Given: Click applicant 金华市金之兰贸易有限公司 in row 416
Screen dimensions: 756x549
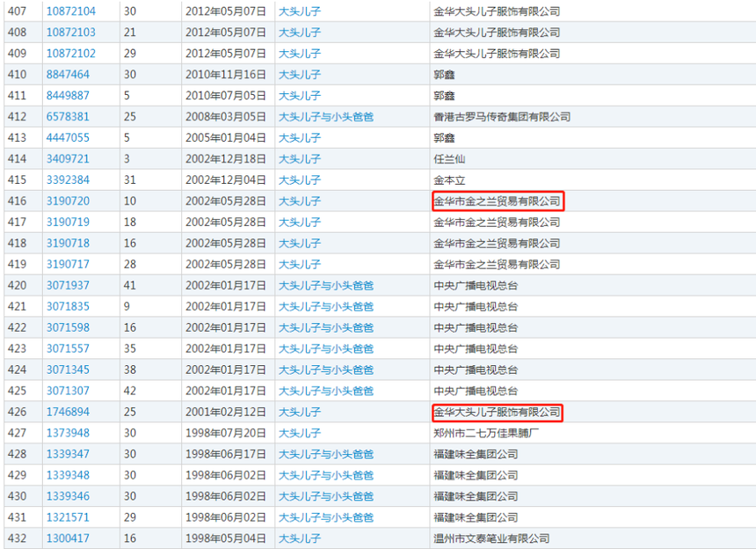Looking at the screenshot, I should (x=497, y=201).
